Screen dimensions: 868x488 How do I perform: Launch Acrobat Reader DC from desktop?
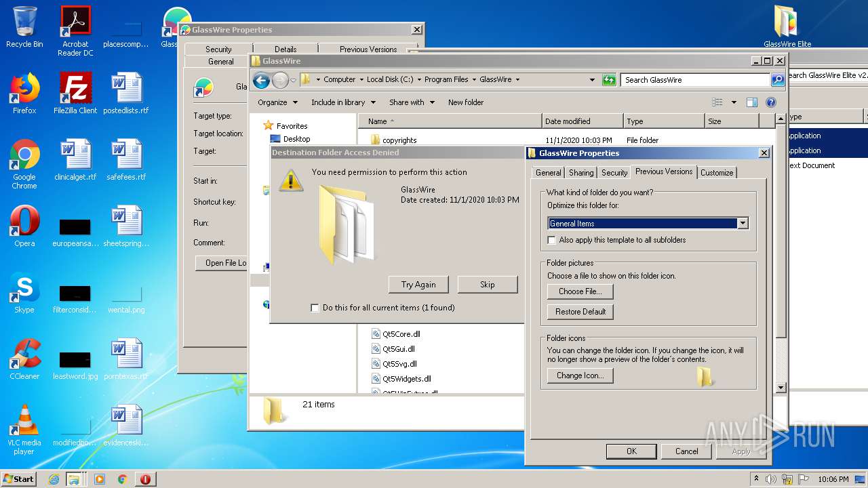click(x=75, y=30)
